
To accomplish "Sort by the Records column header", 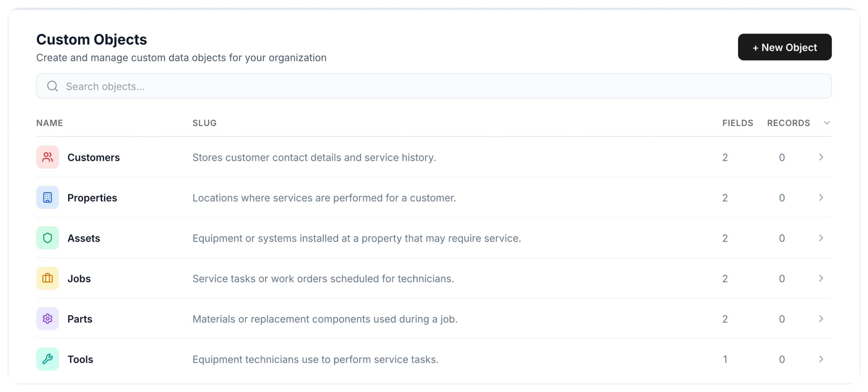I will point(788,123).
